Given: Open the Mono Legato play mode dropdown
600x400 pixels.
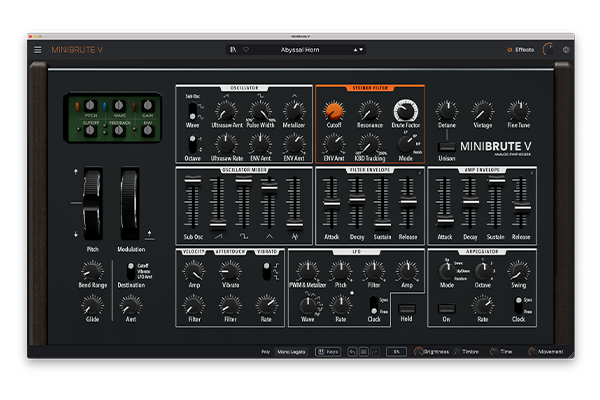Looking at the screenshot, I should point(293,352).
